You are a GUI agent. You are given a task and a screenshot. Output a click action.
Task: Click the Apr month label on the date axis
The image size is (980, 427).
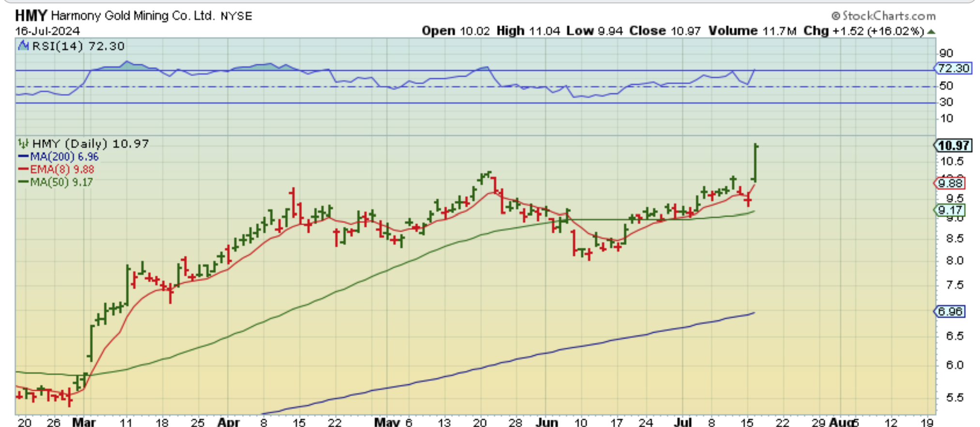(228, 422)
